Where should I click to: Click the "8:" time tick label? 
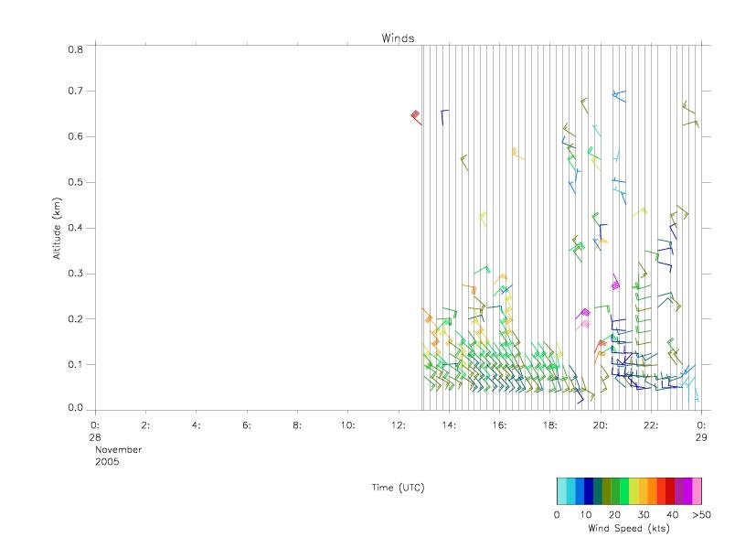297,425
